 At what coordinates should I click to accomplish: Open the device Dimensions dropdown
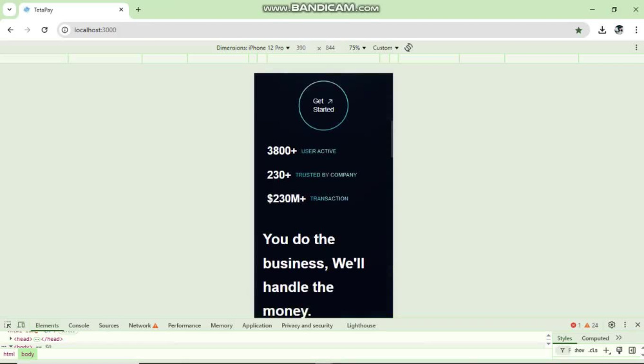click(x=253, y=48)
